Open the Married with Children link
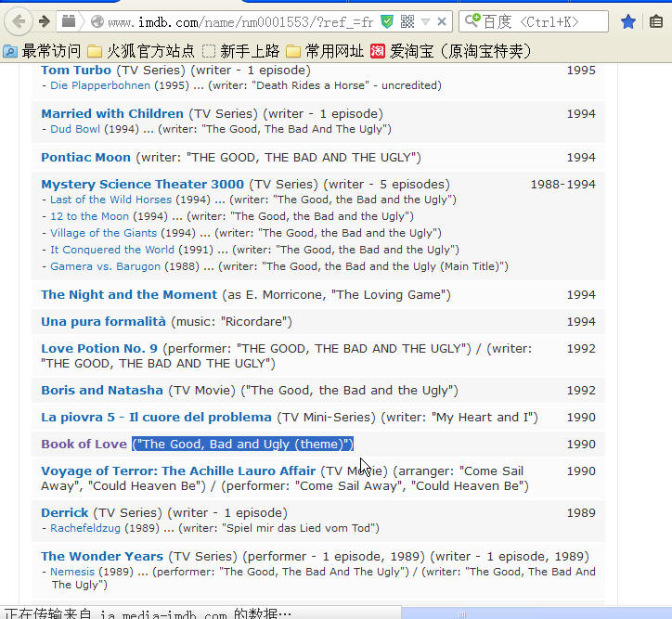The height and width of the screenshot is (619, 672). tap(112, 114)
